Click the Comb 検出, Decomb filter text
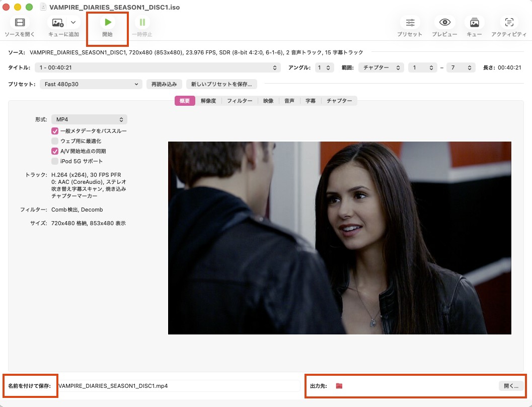The width and height of the screenshot is (532, 407). (x=77, y=210)
